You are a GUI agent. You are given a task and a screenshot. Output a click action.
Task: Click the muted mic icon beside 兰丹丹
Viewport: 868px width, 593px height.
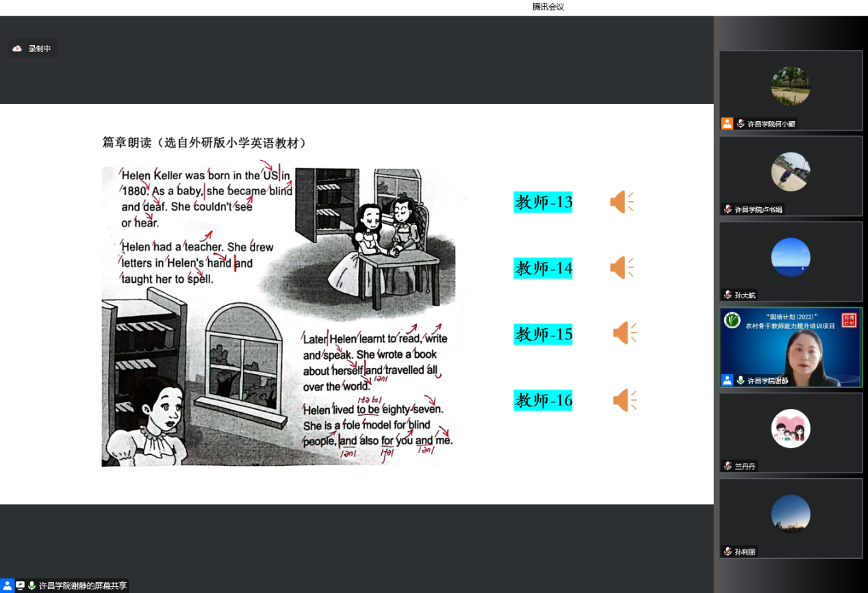(x=728, y=466)
